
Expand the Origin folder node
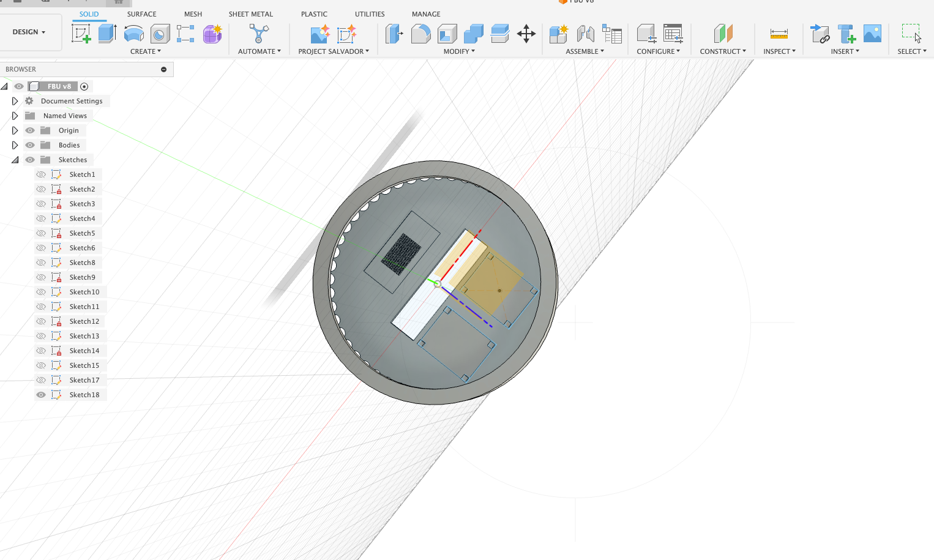coord(15,130)
